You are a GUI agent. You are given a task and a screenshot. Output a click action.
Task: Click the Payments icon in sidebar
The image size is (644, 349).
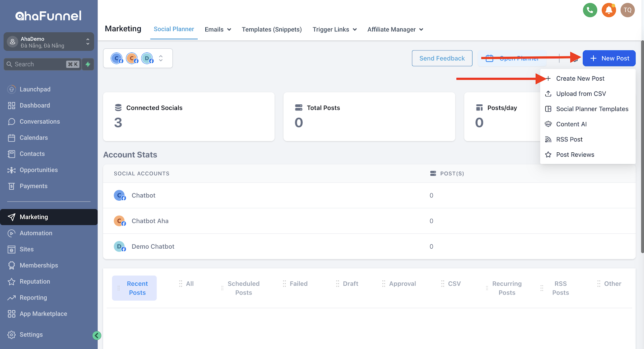[12, 186]
